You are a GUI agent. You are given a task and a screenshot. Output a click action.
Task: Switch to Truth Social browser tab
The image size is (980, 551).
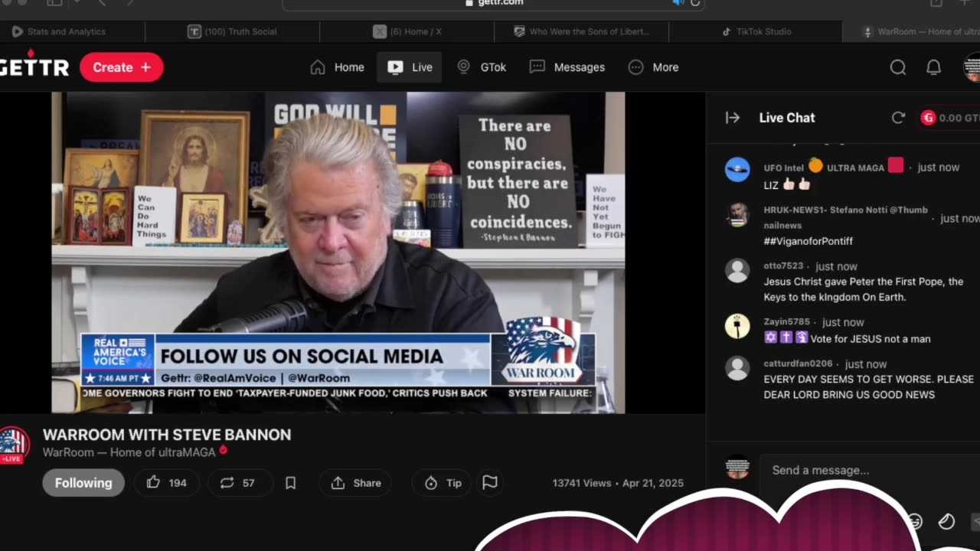(232, 31)
